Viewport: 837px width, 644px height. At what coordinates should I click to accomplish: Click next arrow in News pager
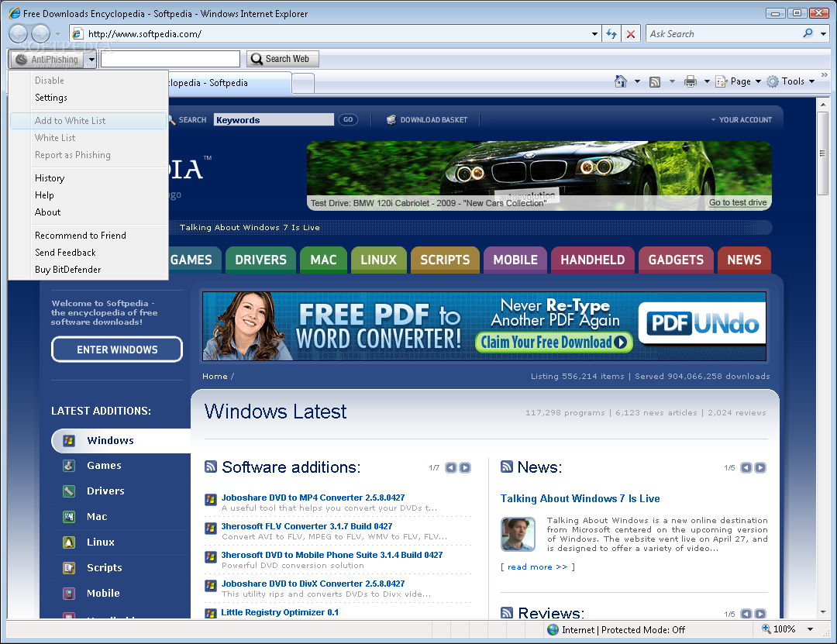760,468
